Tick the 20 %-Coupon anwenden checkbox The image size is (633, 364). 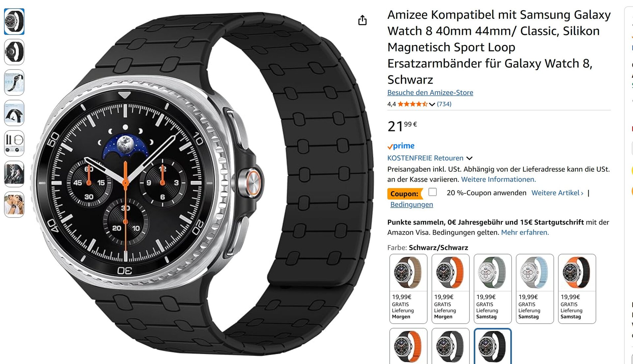433,192
